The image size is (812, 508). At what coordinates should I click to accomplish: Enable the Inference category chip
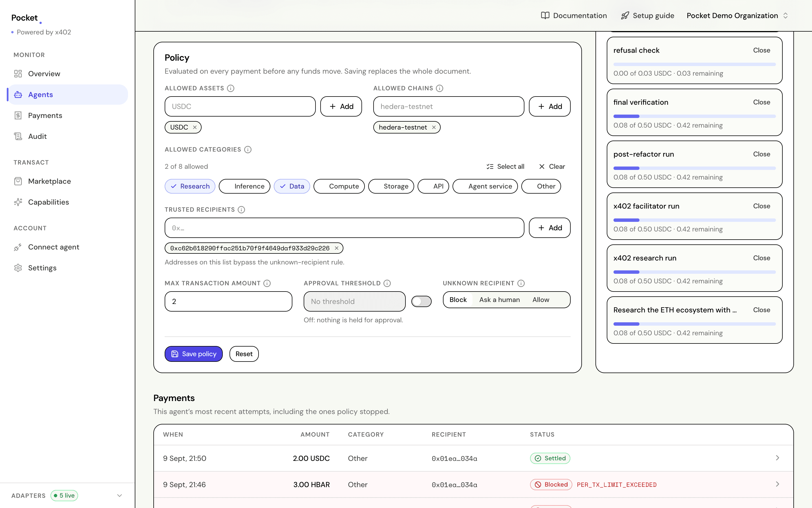pyautogui.click(x=244, y=186)
